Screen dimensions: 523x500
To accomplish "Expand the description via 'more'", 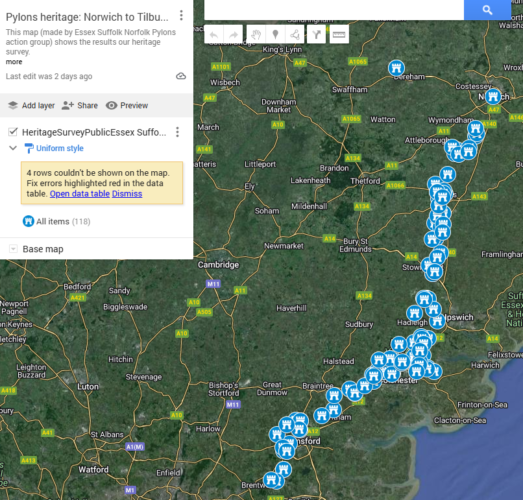I will (x=14, y=62).
